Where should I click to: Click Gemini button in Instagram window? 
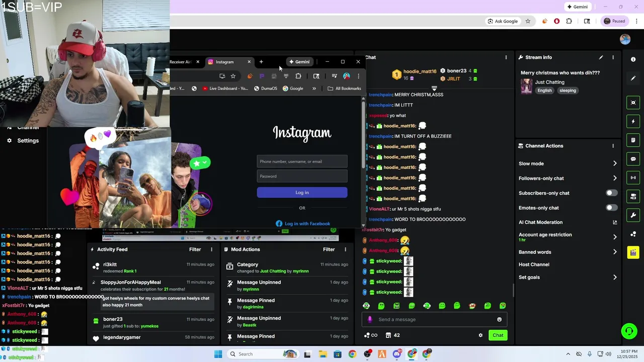pos(299,62)
